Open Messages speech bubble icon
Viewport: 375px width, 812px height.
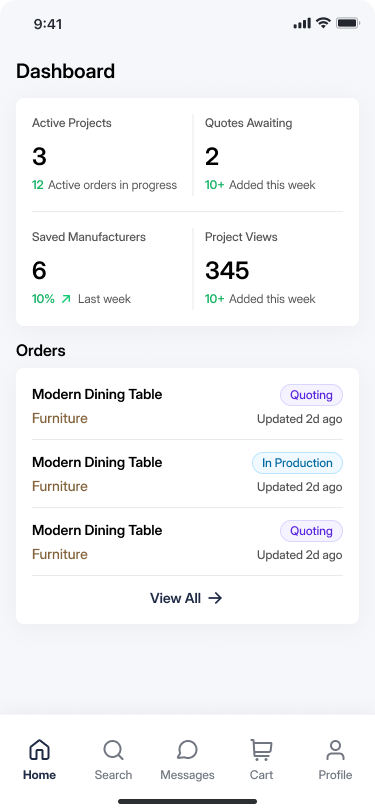click(187, 749)
